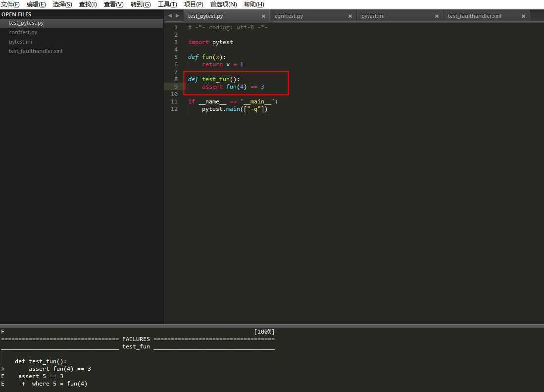This screenshot has width=544, height=392.
Task: Click the coding utf-8 comment line
Action: click(228, 27)
